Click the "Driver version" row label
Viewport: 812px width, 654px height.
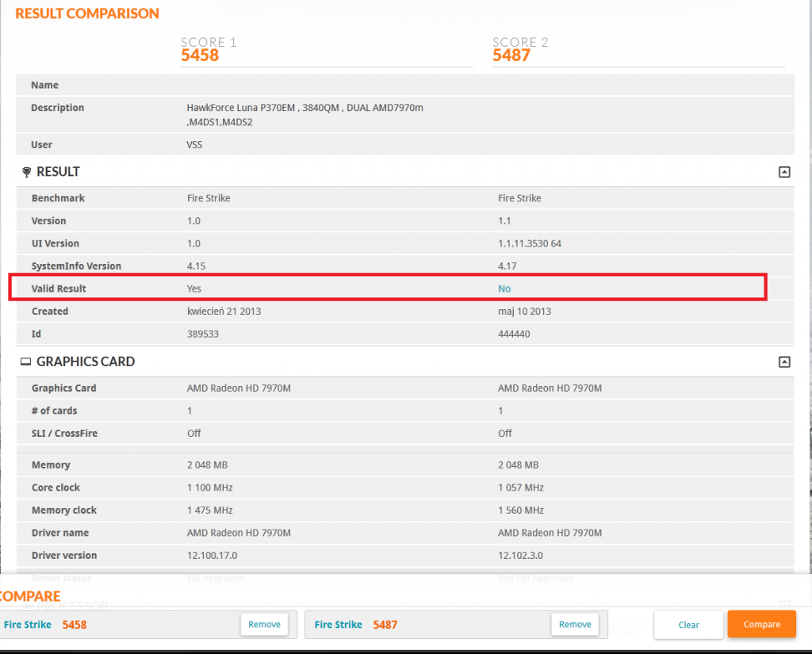tap(64, 555)
